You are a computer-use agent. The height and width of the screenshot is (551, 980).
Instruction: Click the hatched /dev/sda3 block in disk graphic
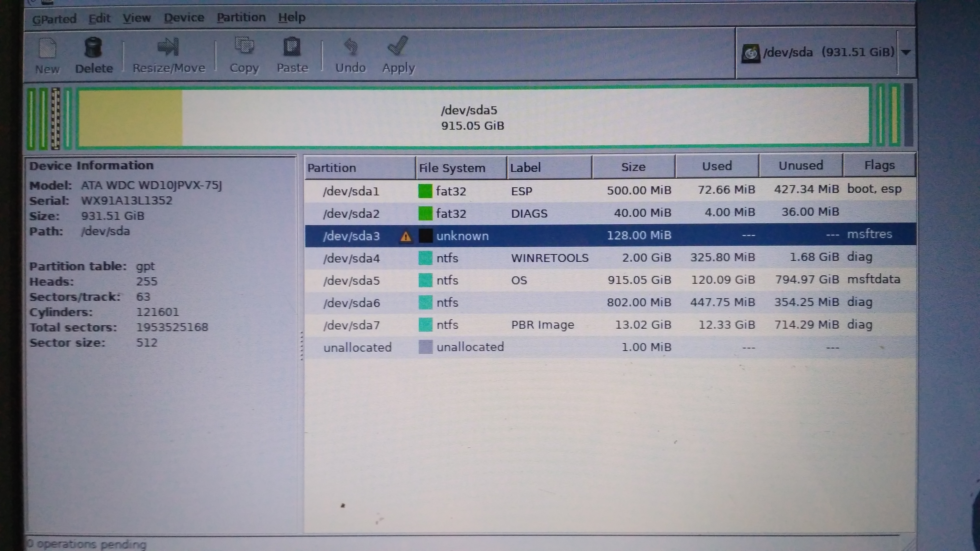click(56, 118)
